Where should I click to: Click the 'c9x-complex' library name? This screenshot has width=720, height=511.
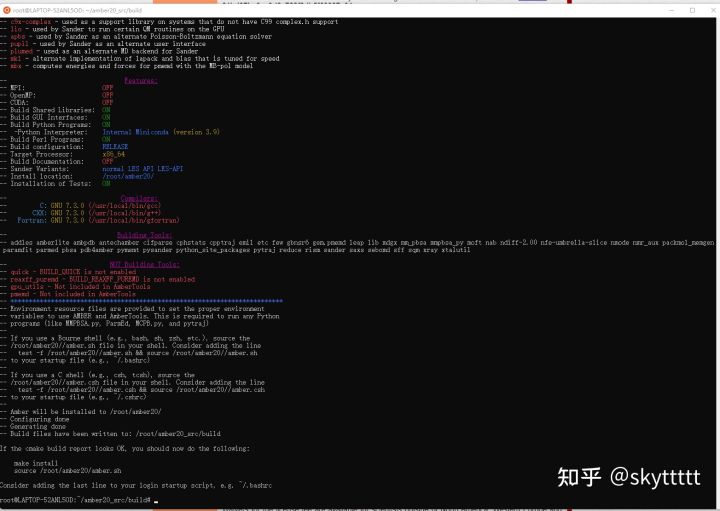pos(31,22)
